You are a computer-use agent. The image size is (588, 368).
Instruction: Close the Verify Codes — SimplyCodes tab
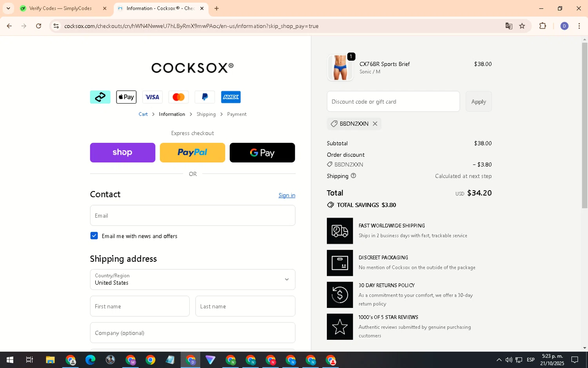tap(105, 8)
